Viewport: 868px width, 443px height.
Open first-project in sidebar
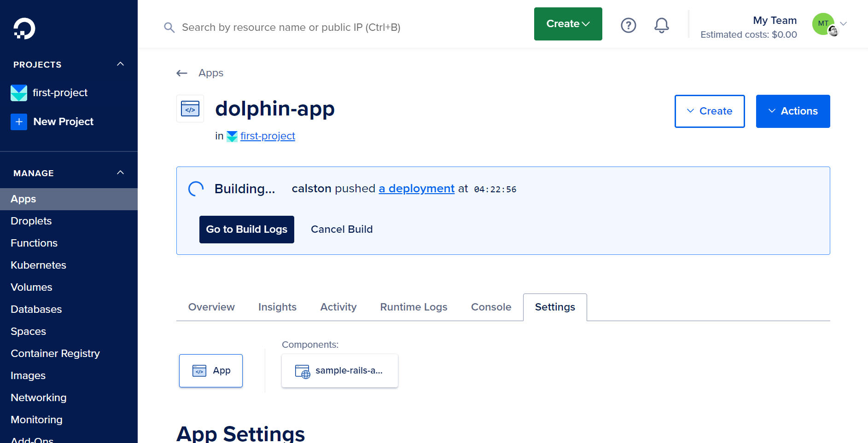(60, 93)
